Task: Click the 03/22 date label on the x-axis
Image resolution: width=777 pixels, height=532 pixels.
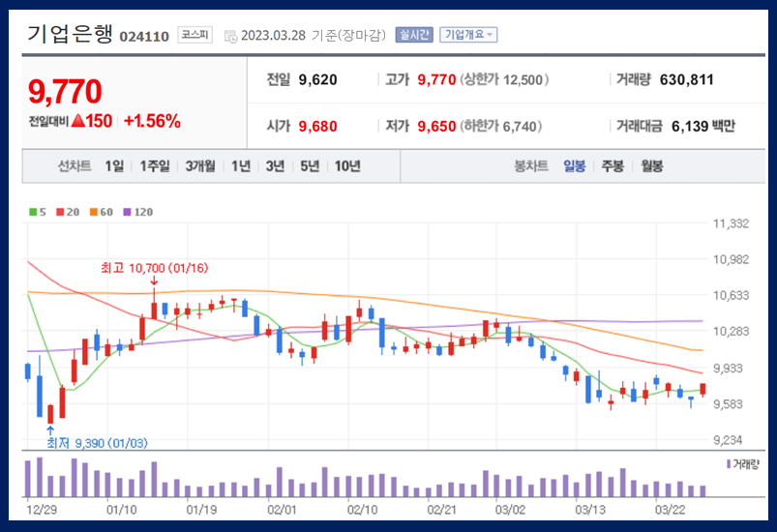Action: [670, 510]
